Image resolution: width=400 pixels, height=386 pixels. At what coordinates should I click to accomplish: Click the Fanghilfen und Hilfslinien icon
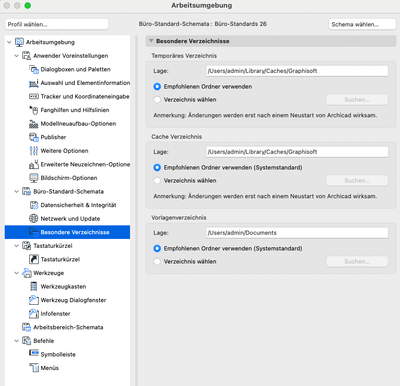point(34,110)
